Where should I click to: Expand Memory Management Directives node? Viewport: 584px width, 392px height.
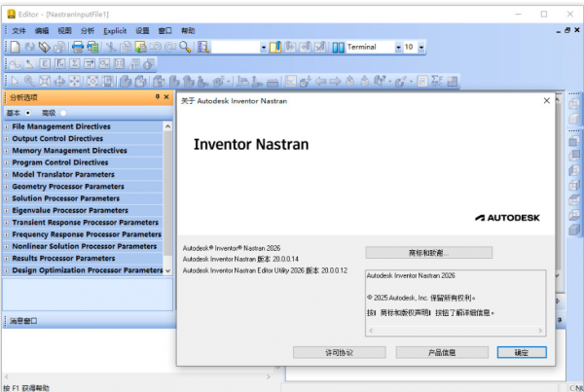pos(7,151)
